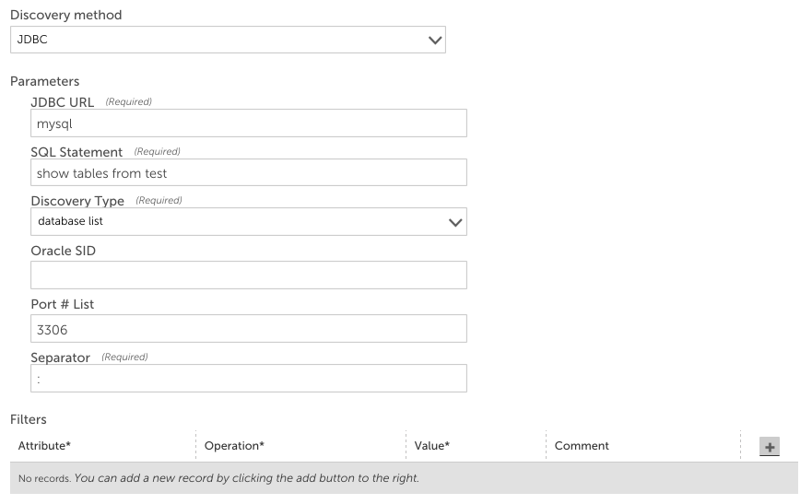The height and width of the screenshot is (504, 812).
Task: Click the Parameters section heading
Action: click(45, 82)
